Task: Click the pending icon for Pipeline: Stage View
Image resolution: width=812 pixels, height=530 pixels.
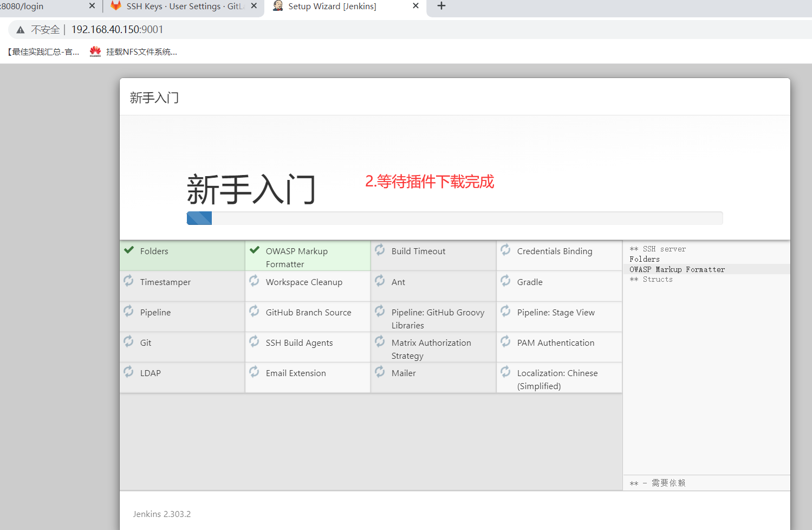Action: (505, 311)
